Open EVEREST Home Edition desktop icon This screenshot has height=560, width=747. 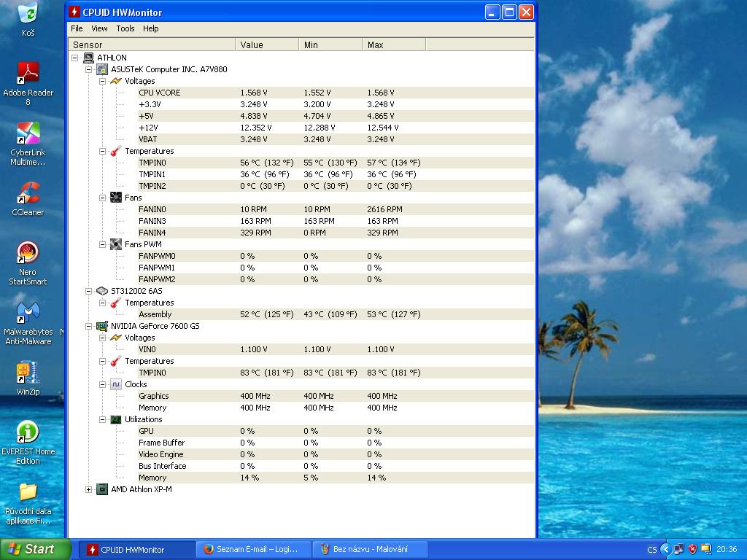[x=28, y=433]
